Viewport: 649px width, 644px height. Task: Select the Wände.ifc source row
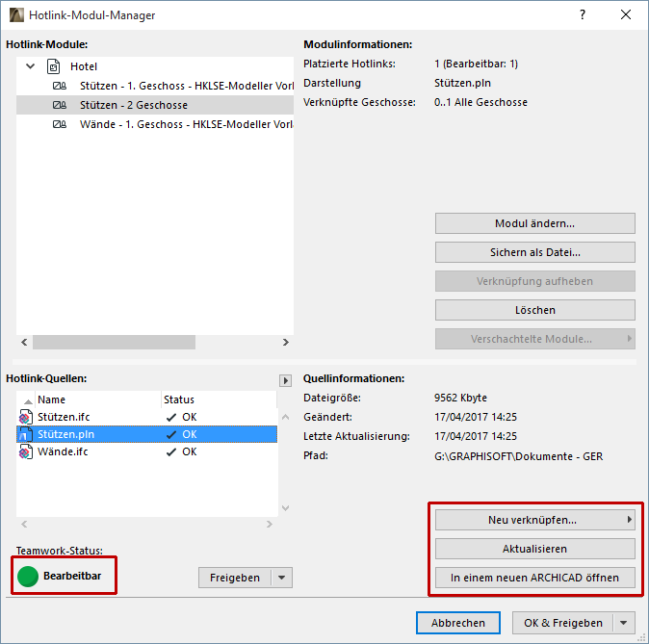[146, 451]
